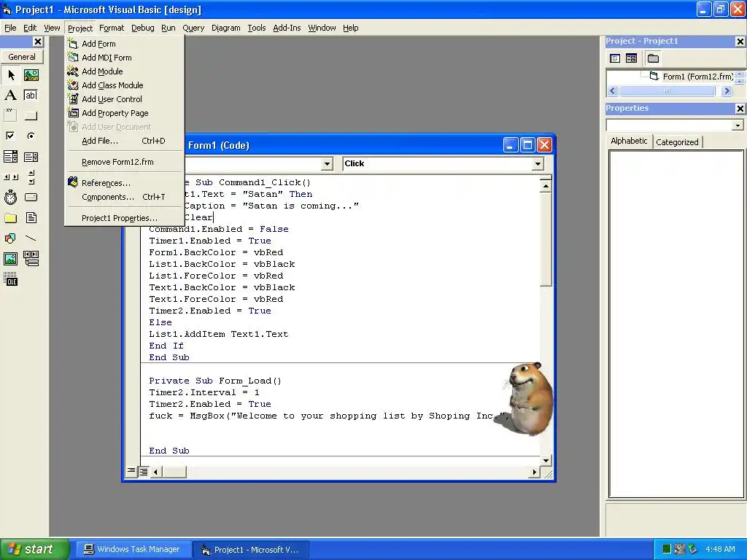
Task: Click the code window scroll down arrow
Action: point(546,461)
